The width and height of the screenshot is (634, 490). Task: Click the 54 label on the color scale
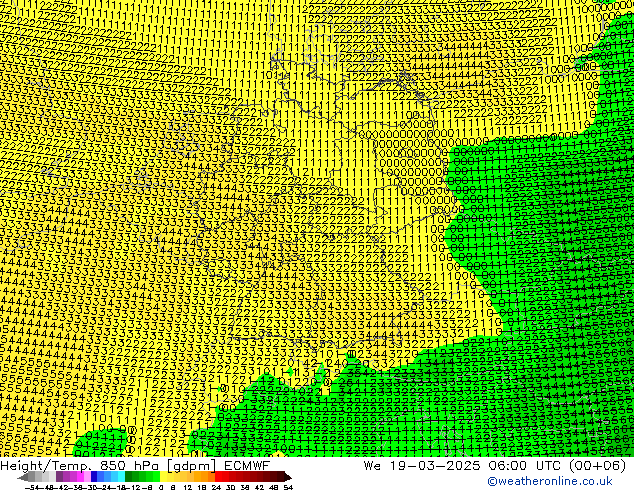[x=288, y=488]
